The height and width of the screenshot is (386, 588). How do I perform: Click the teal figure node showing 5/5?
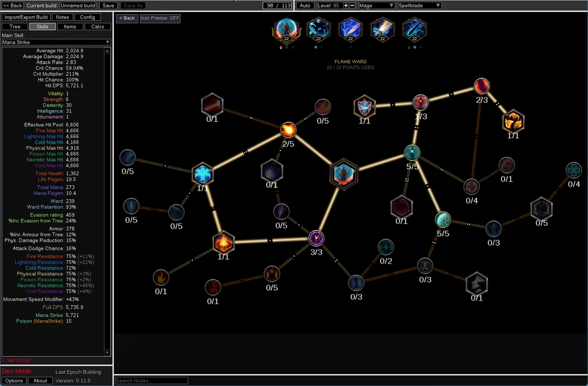pos(412,152)
